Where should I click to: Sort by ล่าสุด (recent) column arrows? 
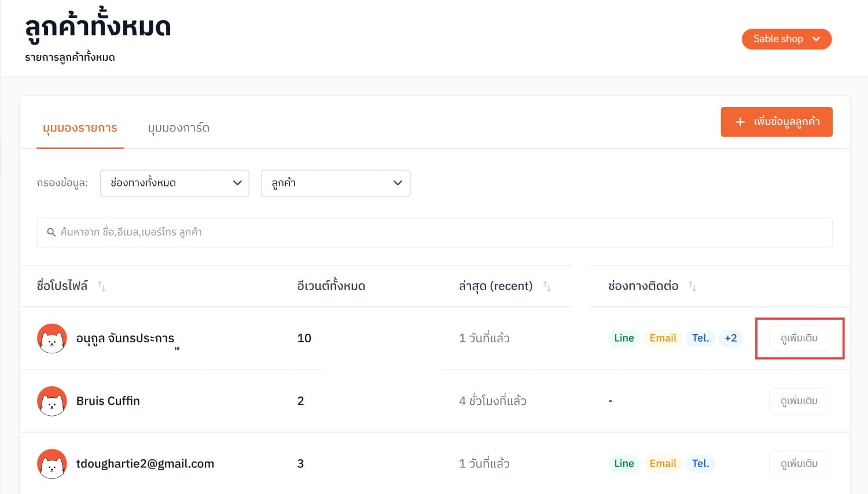(547, 286)
